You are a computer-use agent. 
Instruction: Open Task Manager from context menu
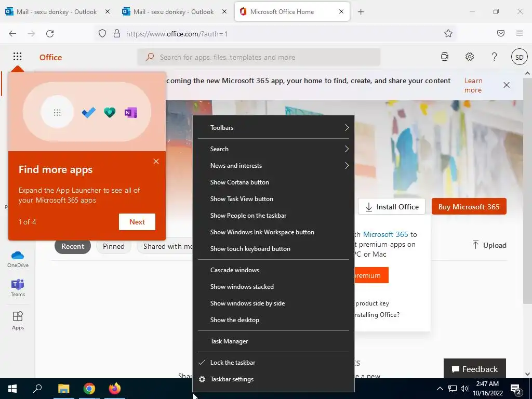tap(273, 341)
